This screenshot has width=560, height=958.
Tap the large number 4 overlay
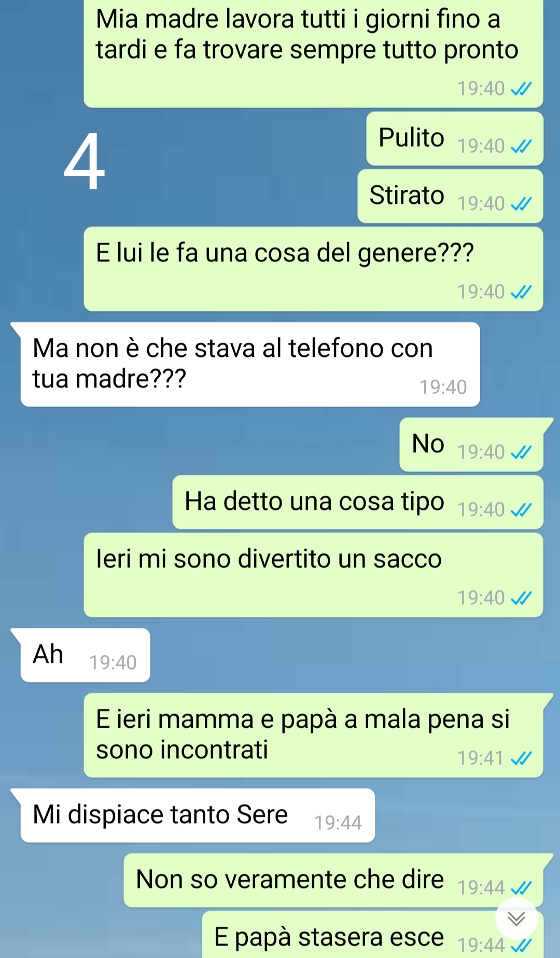tap(85, 161)
